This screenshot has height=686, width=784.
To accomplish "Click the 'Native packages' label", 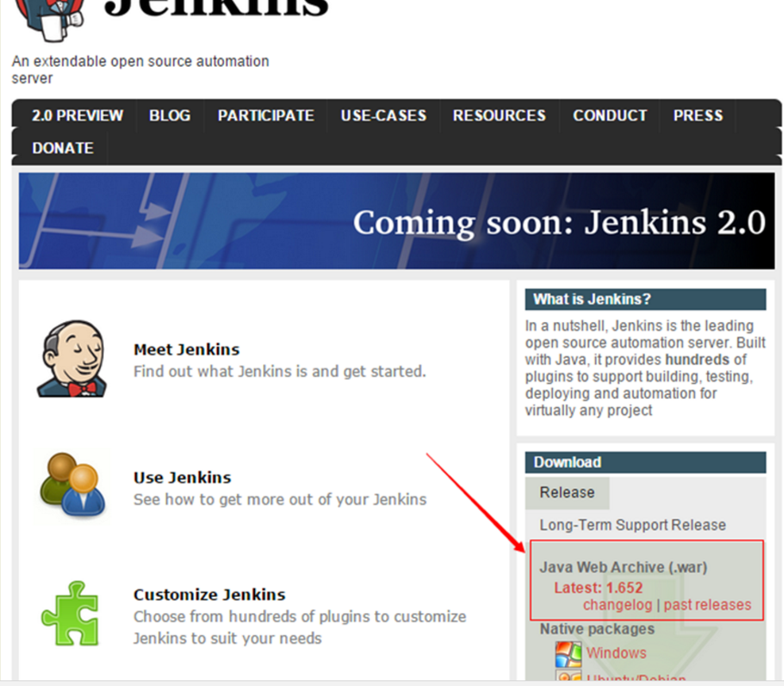I will (x=597, y=629).
